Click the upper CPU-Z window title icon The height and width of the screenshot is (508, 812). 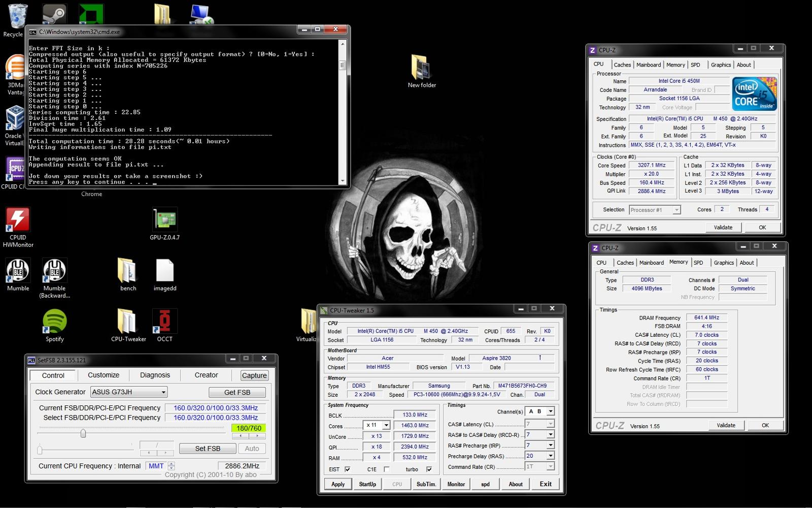[592, 50]
